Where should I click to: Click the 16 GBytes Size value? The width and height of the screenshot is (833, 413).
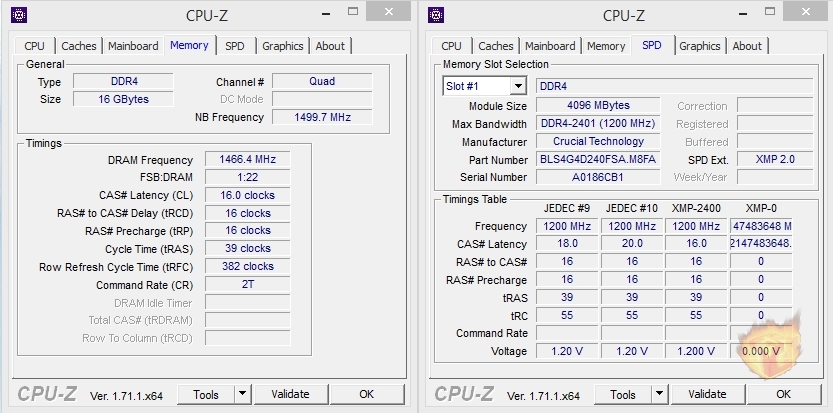point(123,99)
